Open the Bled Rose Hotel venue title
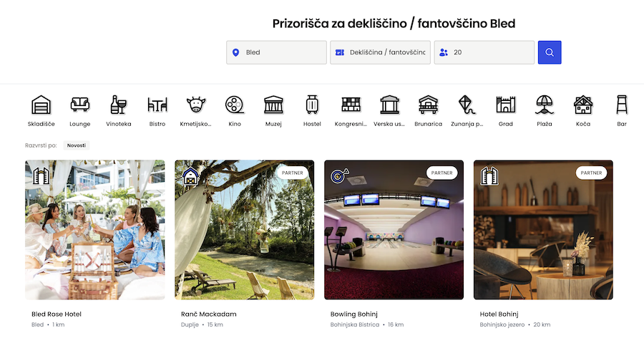The height and width of the screenshot is (361, 644). [x=62, y=314]
